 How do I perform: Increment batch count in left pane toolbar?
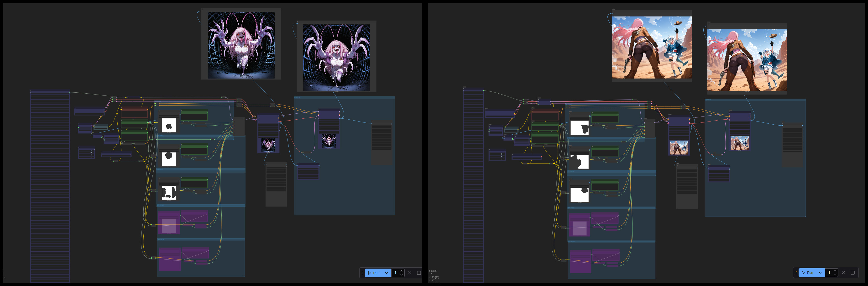pyautogui.click(x=402, y=271)
